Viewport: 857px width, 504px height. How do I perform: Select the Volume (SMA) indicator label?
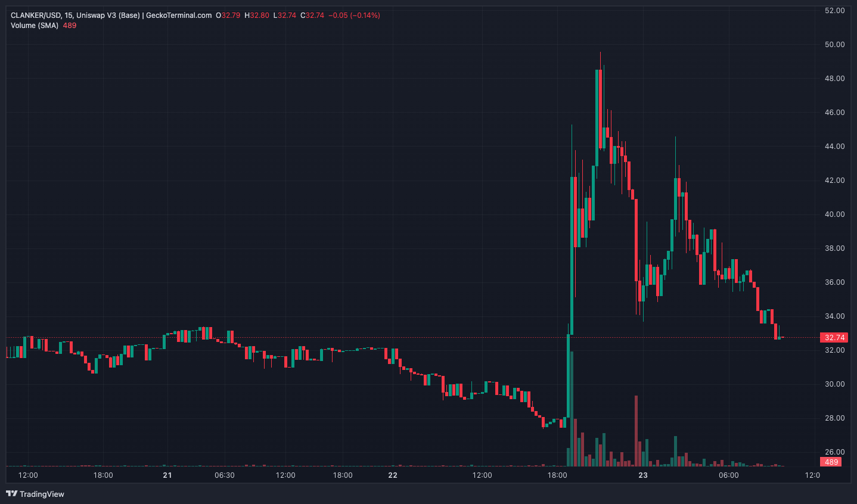point(35,26)
